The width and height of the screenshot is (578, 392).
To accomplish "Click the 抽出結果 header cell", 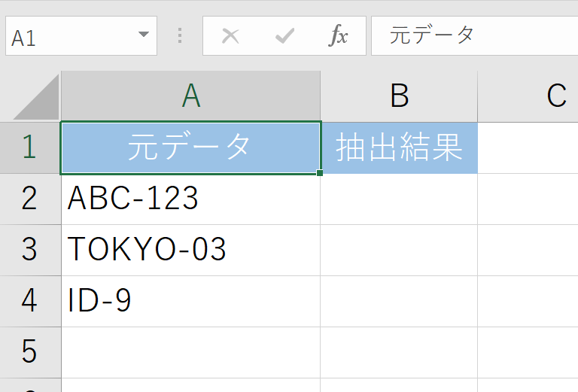I will click(399, 147).
